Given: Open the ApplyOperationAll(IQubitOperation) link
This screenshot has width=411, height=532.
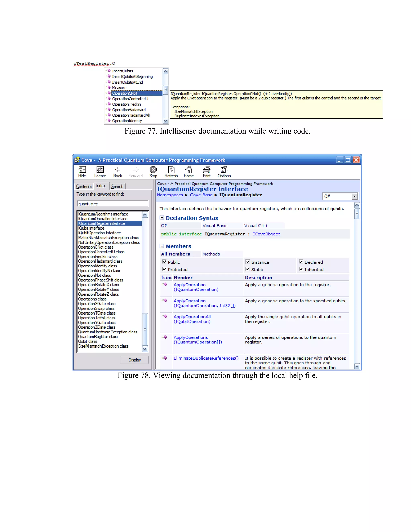Looking at the screenshot, I should [192, 319].
